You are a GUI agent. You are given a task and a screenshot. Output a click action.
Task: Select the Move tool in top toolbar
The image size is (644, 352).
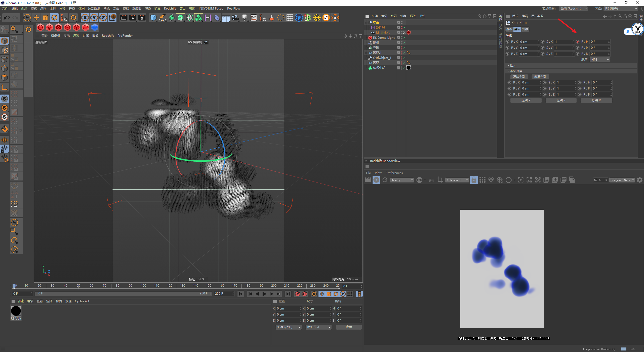tap(36, 18)
